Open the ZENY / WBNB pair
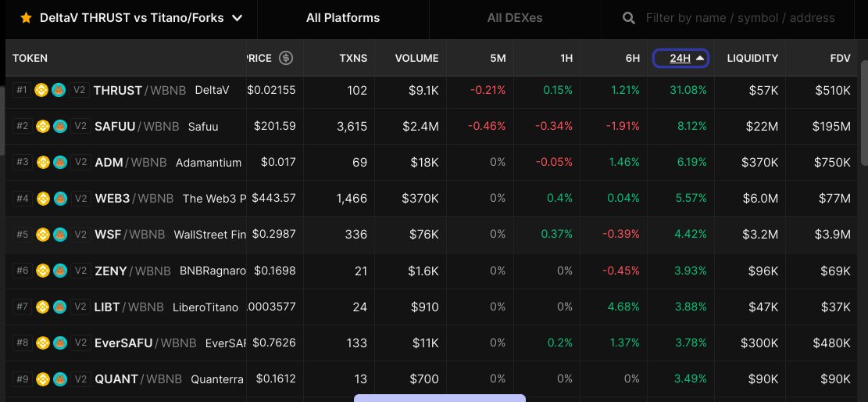This screenshot has width=868, height=402. pyautogui.click(x=133, y=271)
